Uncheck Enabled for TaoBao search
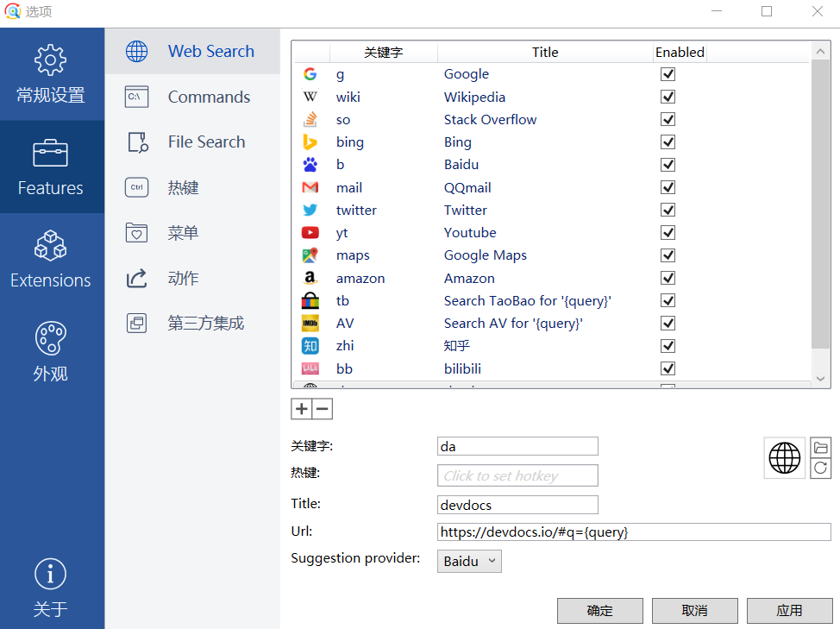 668,300
